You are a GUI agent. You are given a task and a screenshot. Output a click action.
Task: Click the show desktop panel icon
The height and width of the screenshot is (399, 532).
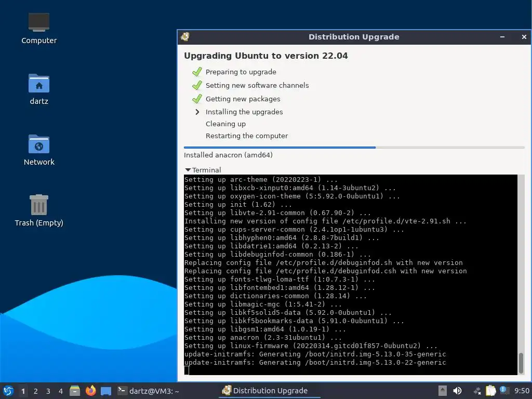point(106,391)
